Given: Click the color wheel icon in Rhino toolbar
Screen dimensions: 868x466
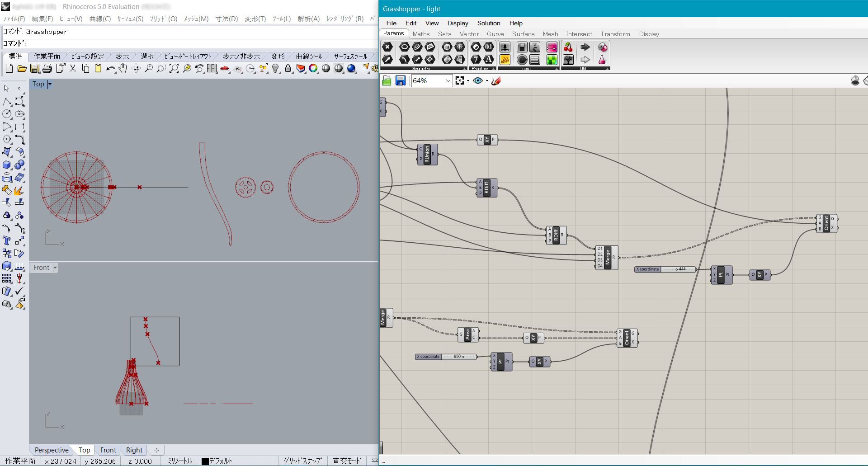Looking at the screenshot, I should tap(313, 69).
